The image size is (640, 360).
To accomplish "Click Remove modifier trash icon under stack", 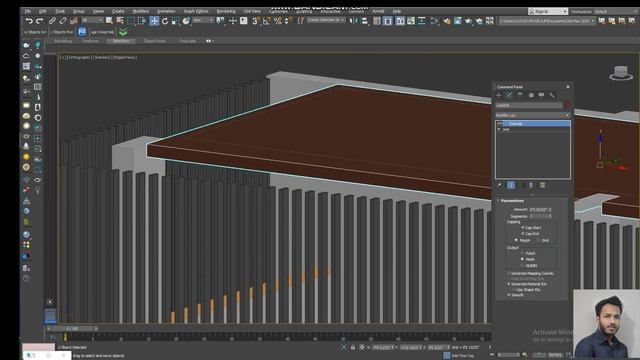I will click(x=531, y=185).
